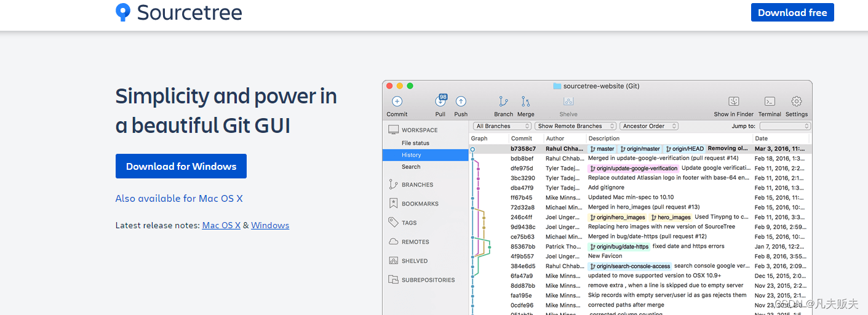
Task: Click the Branch toolbar icon
Action: point(503,102)
